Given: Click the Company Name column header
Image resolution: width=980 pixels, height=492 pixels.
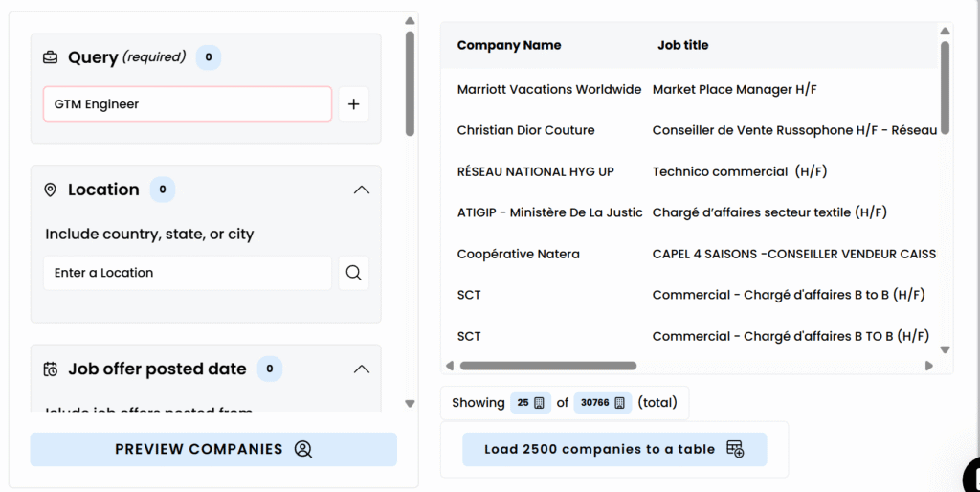Looking at the screenshot, I should point(509,45).
